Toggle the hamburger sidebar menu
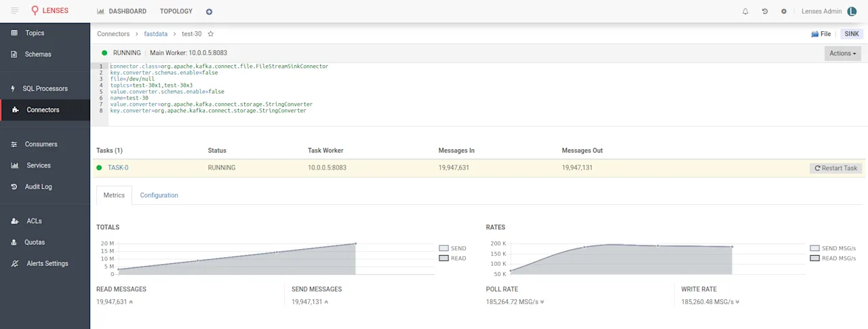This screenshot has height=329, width=868. 15,11
